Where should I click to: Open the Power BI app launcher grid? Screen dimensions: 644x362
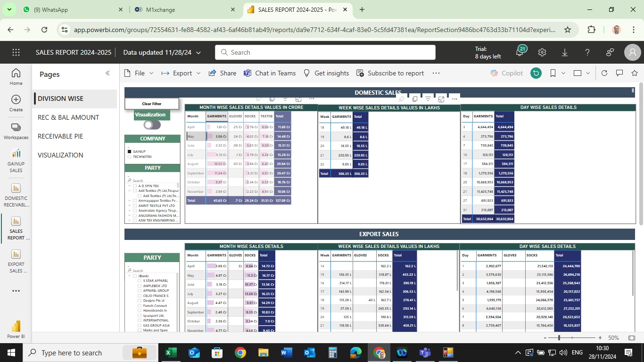[x=16, y=52]
